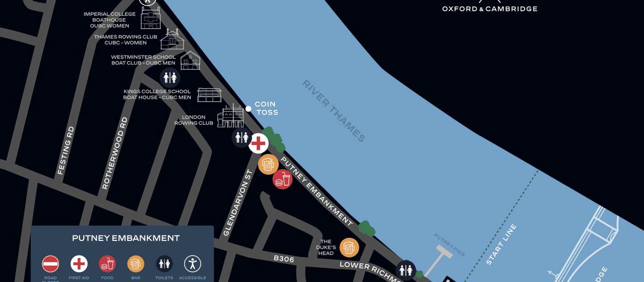This screenshot has height=282, width=644.
Task: Click the toilets icon near Westminster School Boat Club
Action: 170,78
